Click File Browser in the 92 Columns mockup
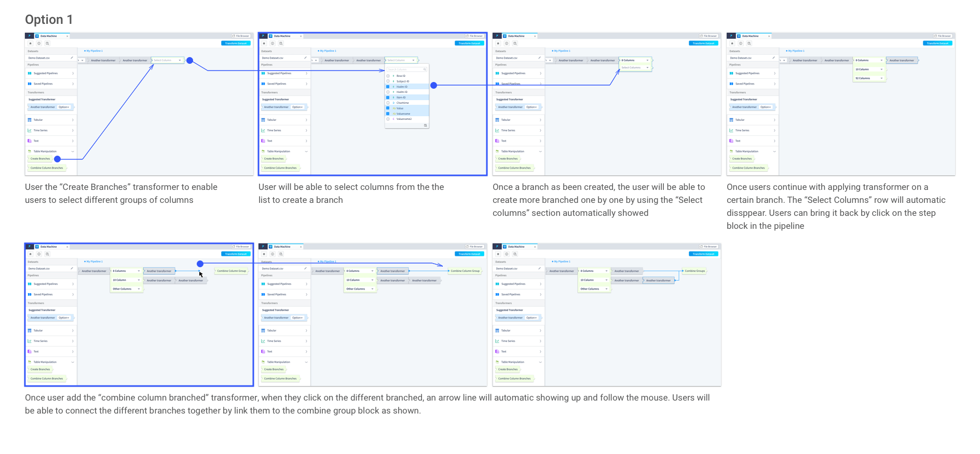Image resolution: width=980 pixels, height=454 pixels. (943, 36)
